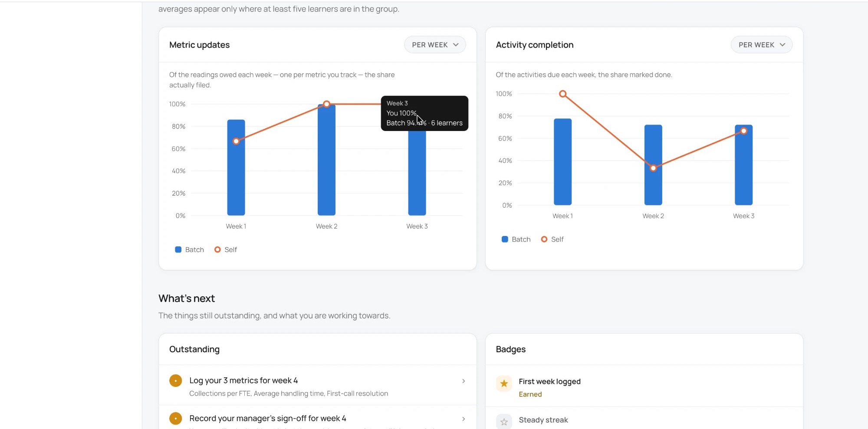This screenshot has height=429, width=868.
Task: Click the Metric updates card heading
Action: pyautogui.click(x=199, y=45)
